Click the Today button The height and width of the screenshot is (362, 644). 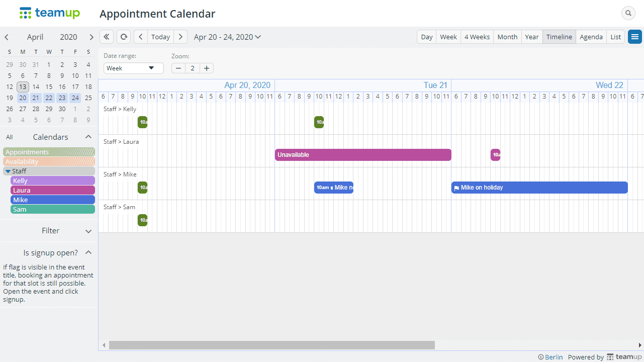[x=160, y=37]
